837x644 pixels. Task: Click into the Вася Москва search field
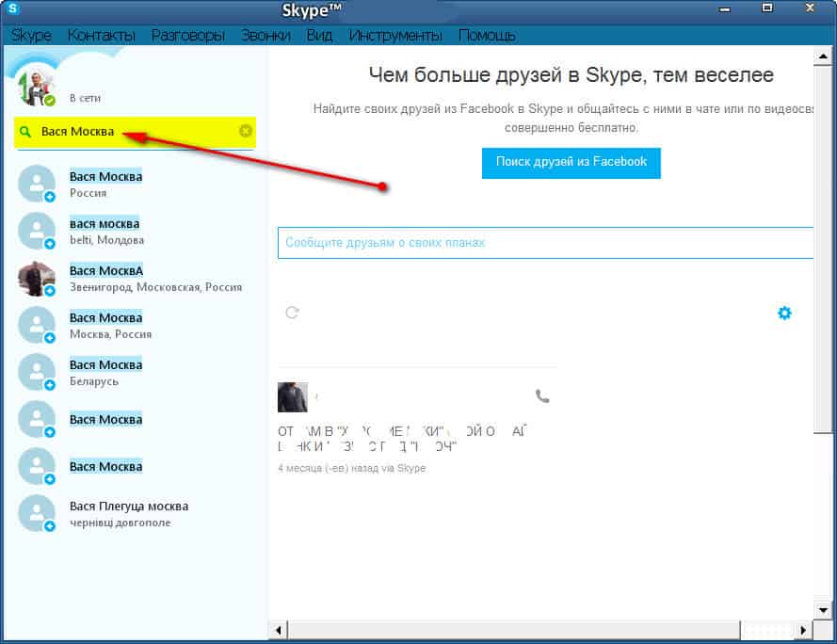[x=135, y=132]
